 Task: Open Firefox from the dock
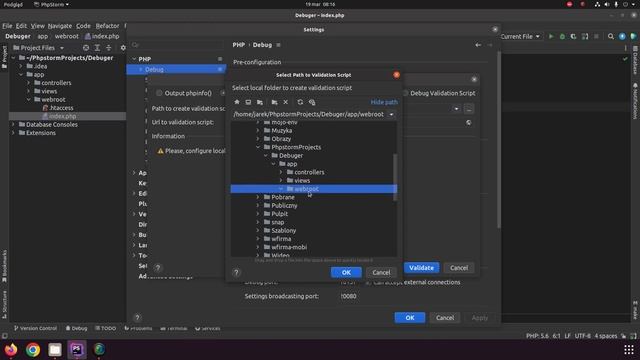(x=11, y=350)
